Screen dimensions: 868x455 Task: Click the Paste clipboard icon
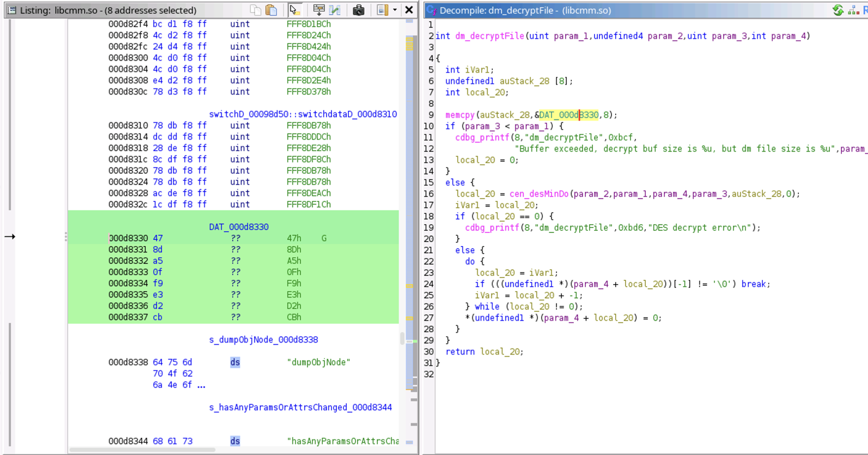pyautogui.click(x=271, y=10)
